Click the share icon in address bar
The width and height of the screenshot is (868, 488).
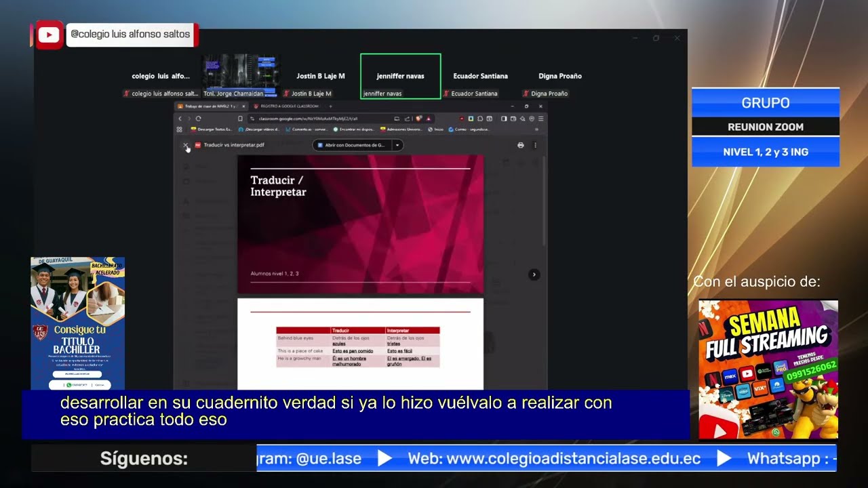(x=407, y=119)
